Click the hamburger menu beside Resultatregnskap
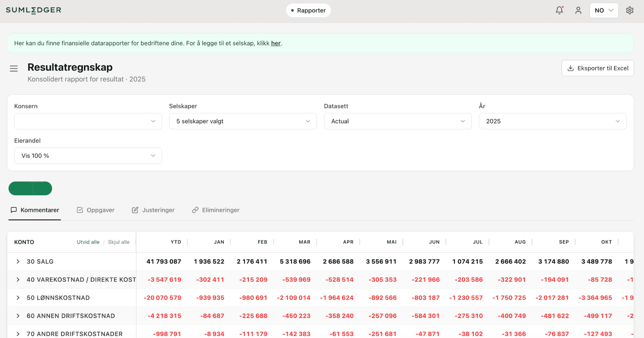Image resolution: width=644 pixels, height=338 pixels. [14, 68]
